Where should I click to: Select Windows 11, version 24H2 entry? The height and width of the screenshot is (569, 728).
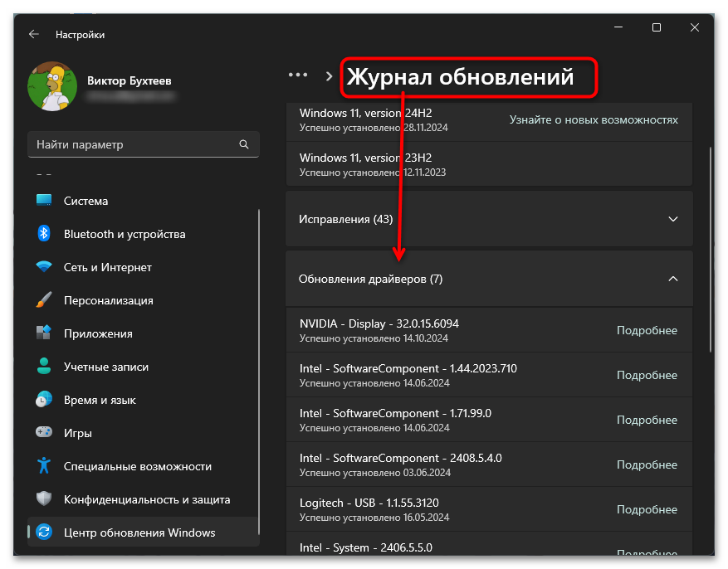click(x=489, y=120)
